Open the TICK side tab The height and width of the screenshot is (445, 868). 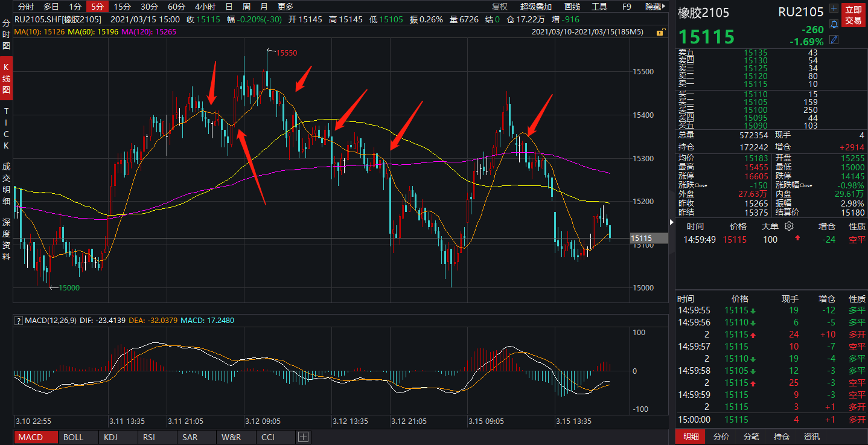click(x=7, y=129)
